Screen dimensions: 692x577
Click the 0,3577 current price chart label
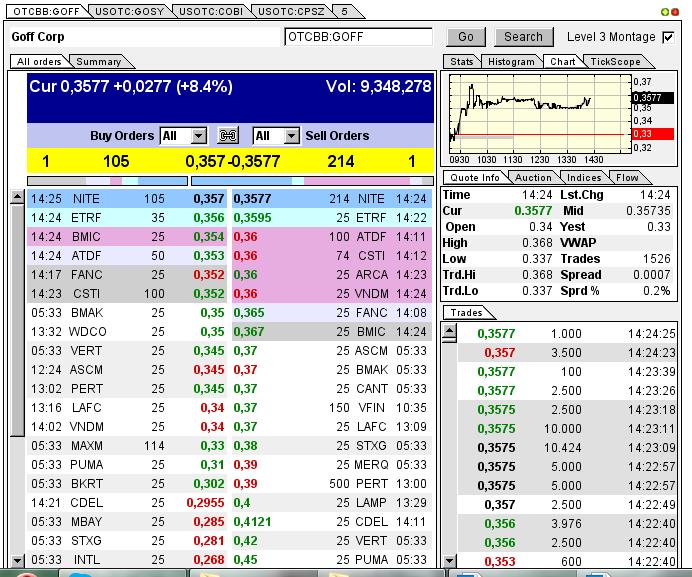pos(653,98)
